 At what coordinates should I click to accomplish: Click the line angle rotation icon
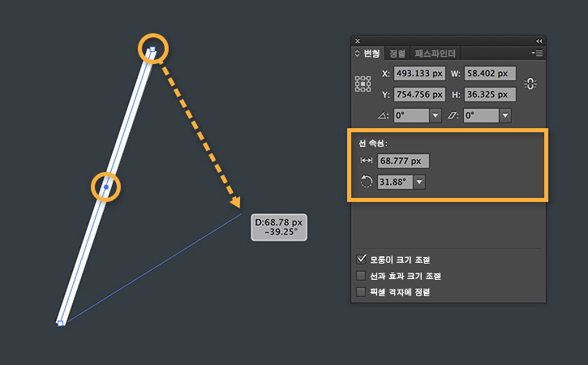click(366, 182)
